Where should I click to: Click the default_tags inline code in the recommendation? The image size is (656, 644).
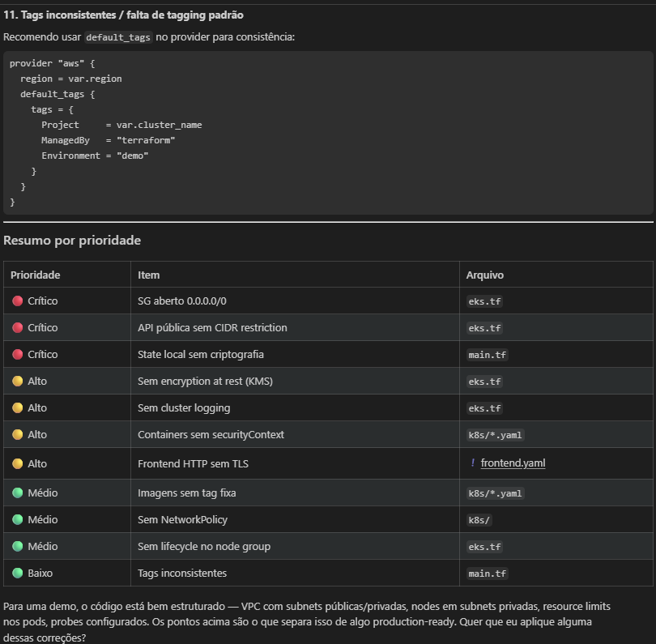tap(118, 37)
